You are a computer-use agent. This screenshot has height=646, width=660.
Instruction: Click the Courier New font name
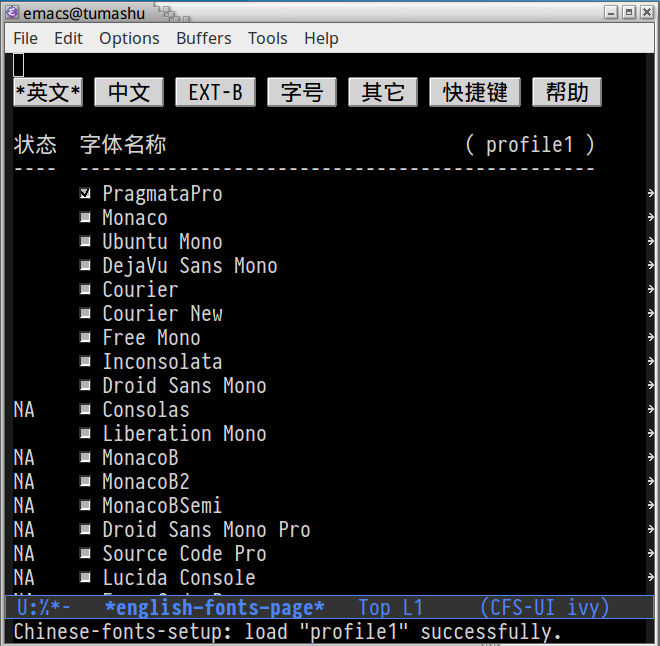click(162, 314)
